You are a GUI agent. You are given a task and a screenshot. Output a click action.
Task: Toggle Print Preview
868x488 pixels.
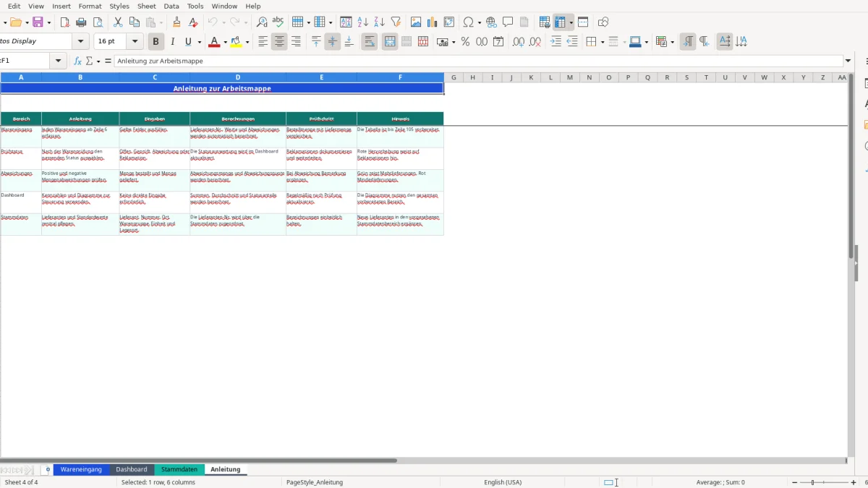(98, 22)
